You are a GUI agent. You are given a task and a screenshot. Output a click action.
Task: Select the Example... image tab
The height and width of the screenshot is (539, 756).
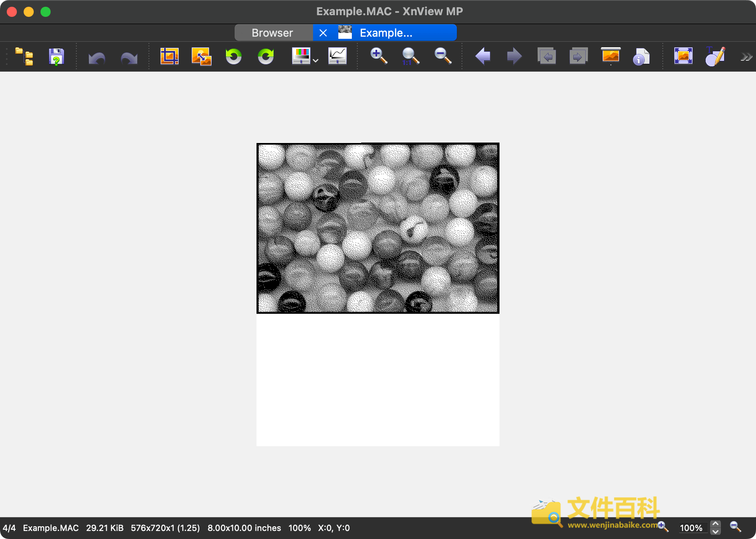[386, 33]
